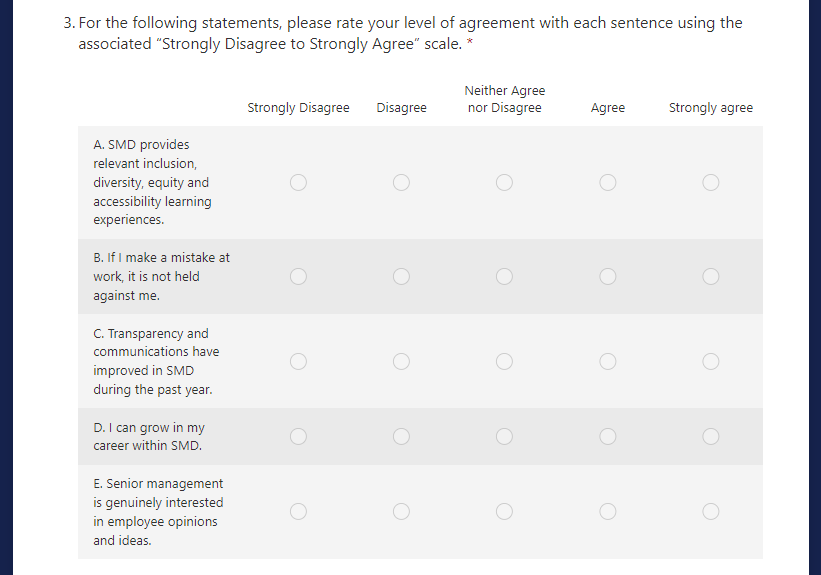Pick Strongly agree for statement B
Viewport: 821px width, 575px height.
tap(710, 276)
